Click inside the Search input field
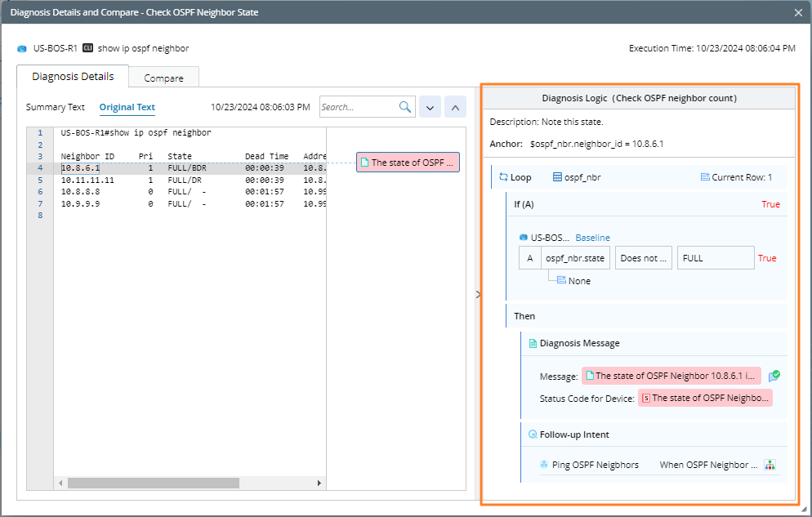Screen dimensions: 812x517 coord(358,107)
